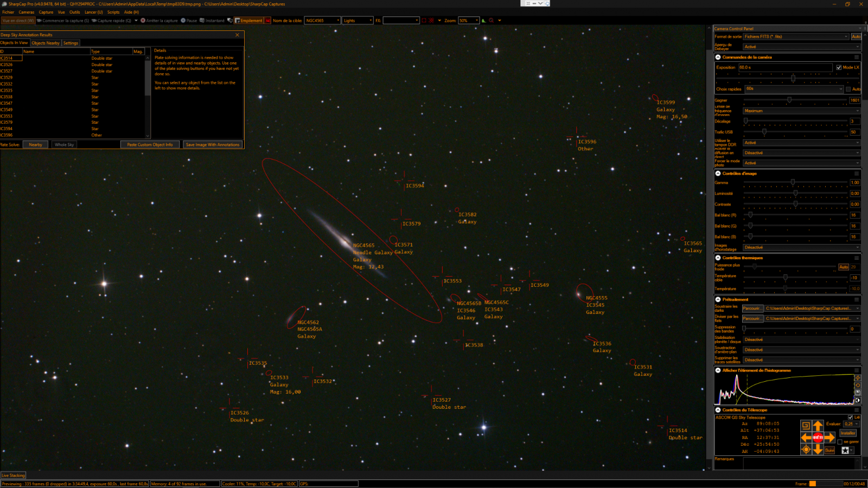Check the 'se garer' checkbox
The height and width of the screenshot is (488, 868).
click(x=840, y=442)
